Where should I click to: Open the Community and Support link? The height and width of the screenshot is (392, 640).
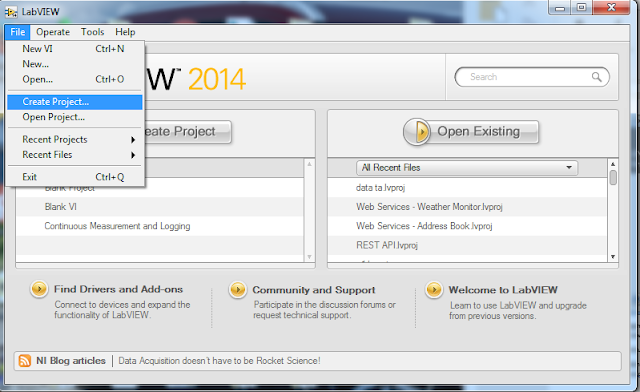coord(313,290)
